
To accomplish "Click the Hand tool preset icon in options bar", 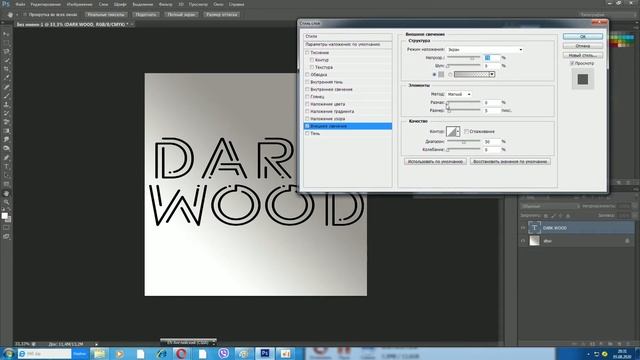I will pos(10,14).
